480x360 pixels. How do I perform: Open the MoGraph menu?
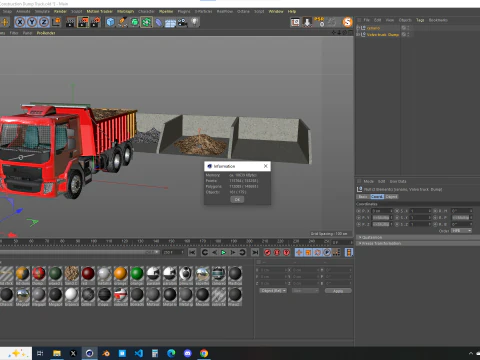click(x=125, y=11)
